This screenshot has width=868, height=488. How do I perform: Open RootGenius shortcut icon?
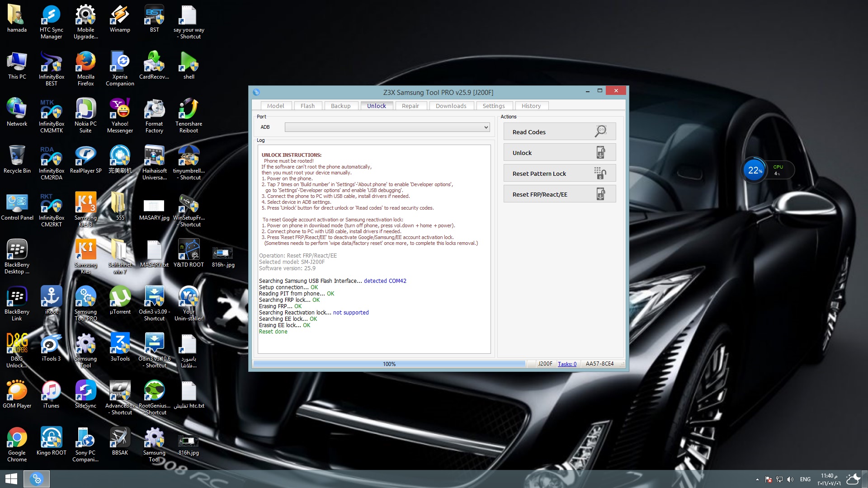click(x=154, y=398)
